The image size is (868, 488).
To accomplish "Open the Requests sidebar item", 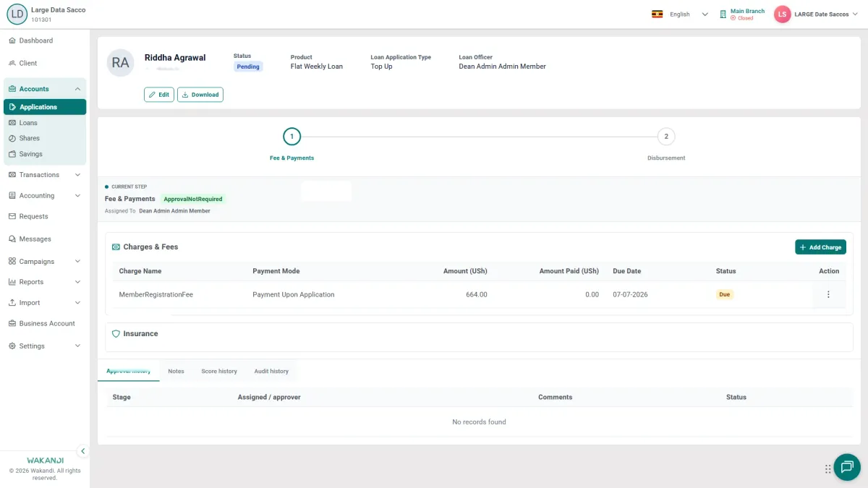I will tap(33, 216).
